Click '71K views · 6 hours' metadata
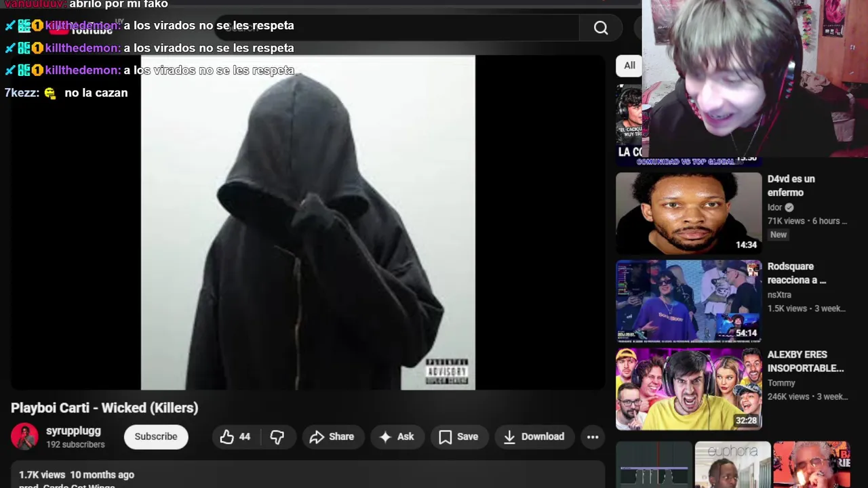Screen dimensions: 868x488 point(808,221)
